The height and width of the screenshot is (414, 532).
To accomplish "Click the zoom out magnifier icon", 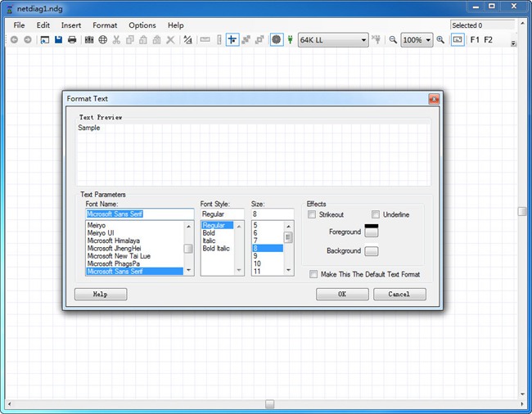I will pos(393,39).
